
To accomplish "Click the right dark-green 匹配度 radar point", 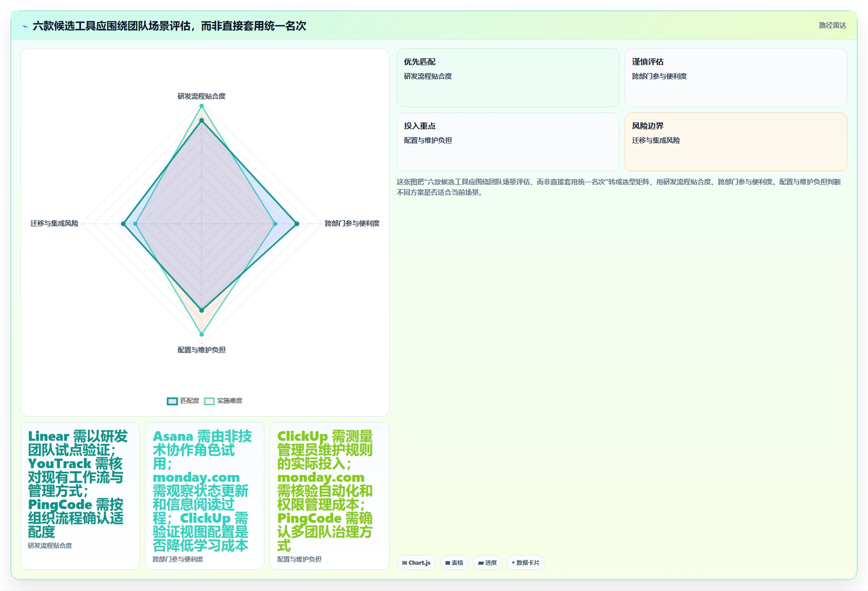I will coord(297,224).
